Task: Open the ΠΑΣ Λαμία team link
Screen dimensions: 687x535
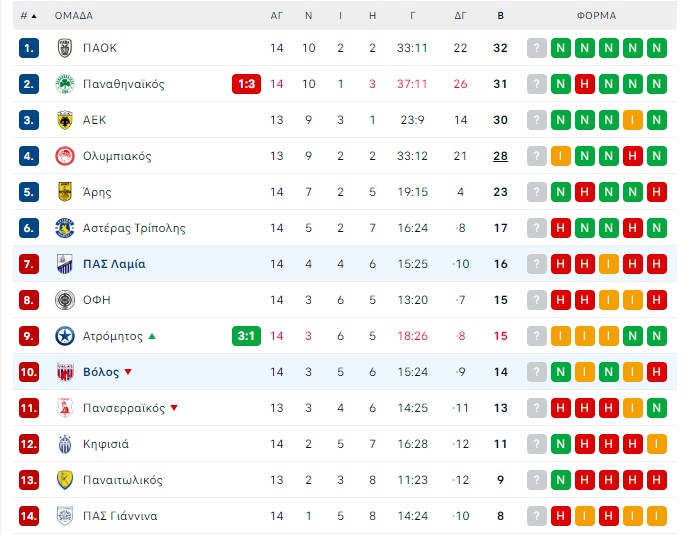Action: [x=114, y=264]
